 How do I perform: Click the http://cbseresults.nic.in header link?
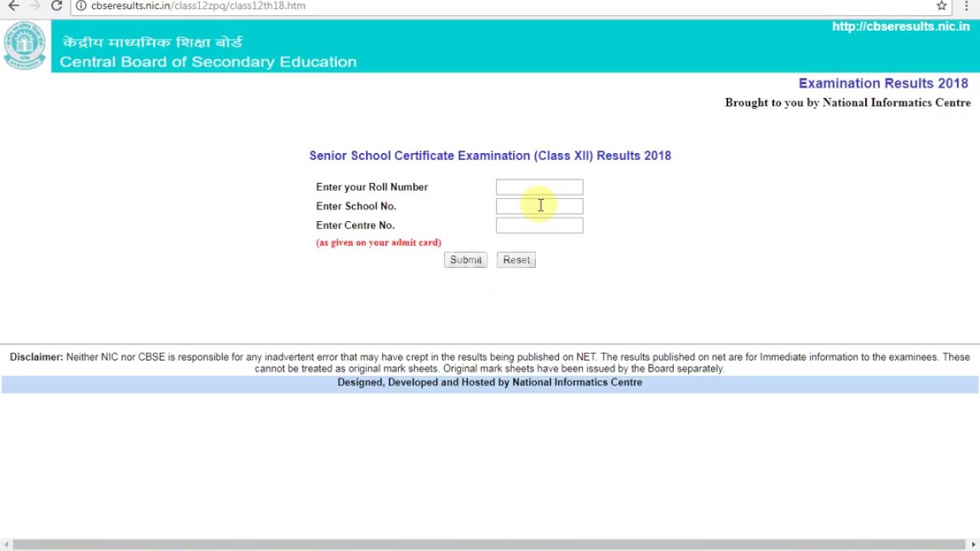point(900,27)
